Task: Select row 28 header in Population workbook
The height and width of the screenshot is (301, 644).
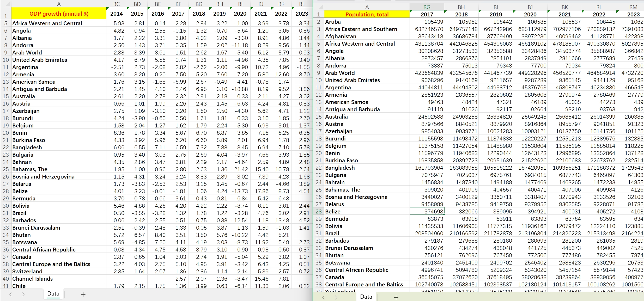Action: [x=319, y=211]
